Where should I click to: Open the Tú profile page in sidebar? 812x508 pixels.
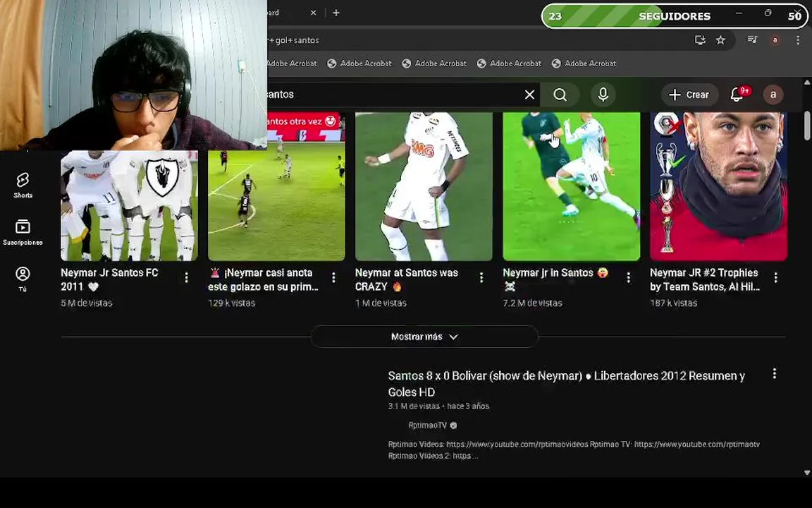tap(23, 279)
